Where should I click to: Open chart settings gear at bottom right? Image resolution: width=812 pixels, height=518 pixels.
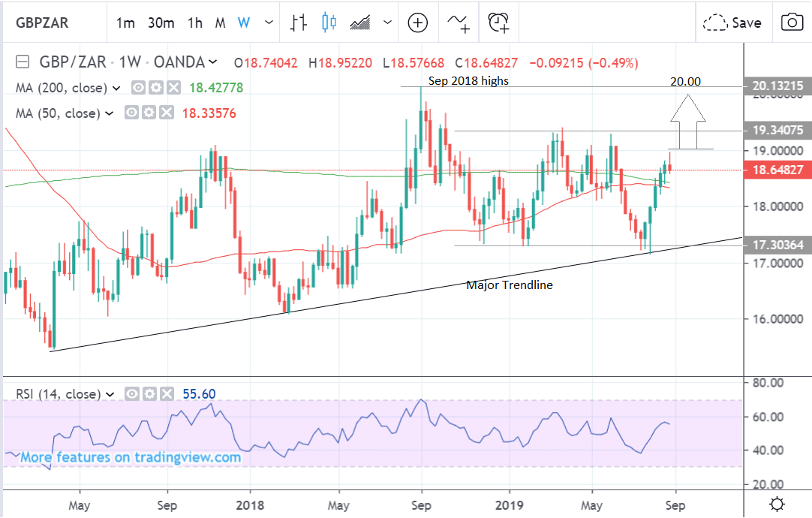click(x=777, y=504)
